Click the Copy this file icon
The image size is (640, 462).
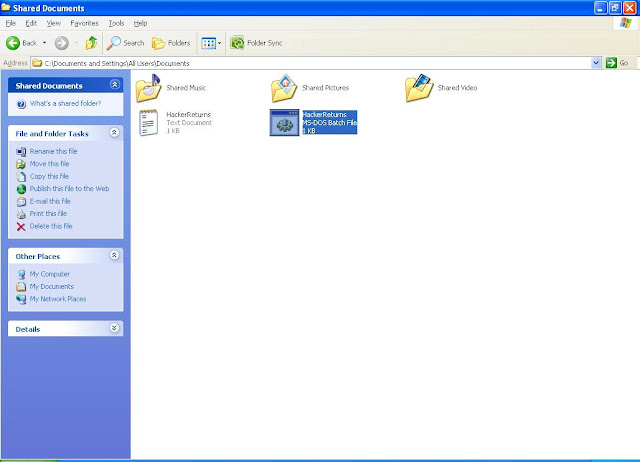(21, 177)
